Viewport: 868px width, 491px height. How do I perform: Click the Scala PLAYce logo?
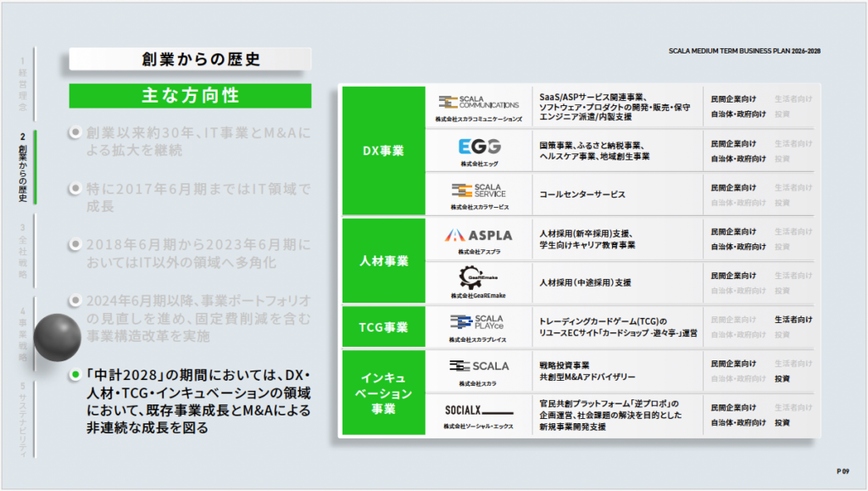(479, 321)
